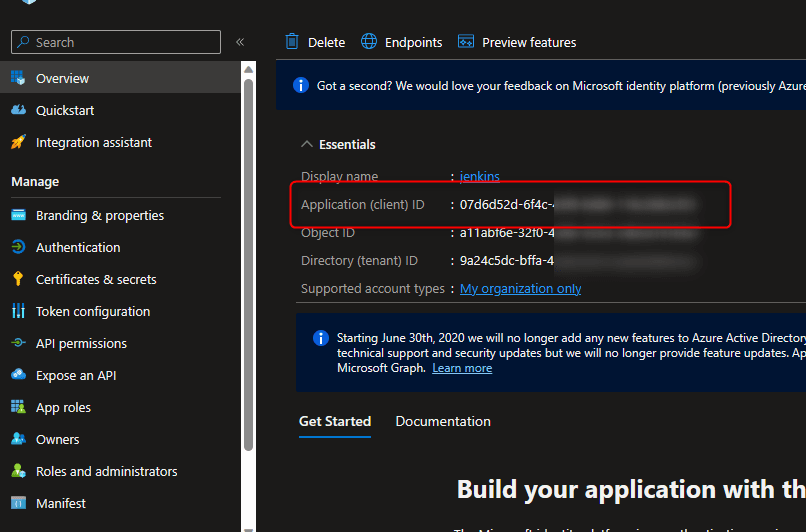
Task: Collapse the Essentials section
Action: (307, 144)
